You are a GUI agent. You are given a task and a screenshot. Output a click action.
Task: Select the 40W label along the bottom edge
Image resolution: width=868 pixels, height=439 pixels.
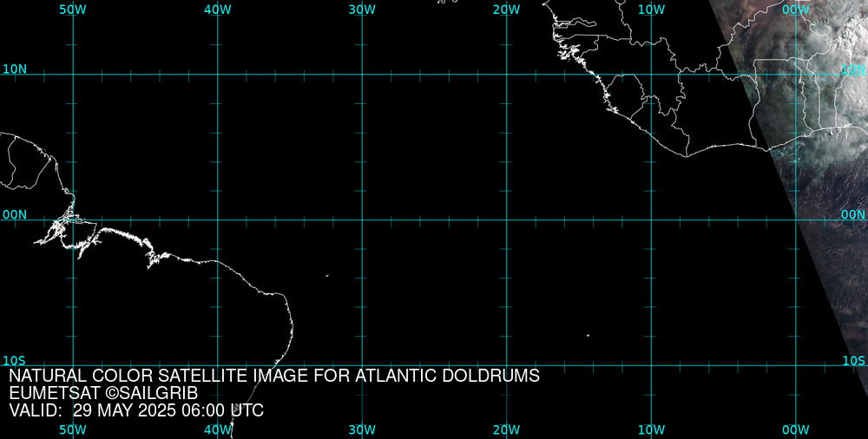218,430
